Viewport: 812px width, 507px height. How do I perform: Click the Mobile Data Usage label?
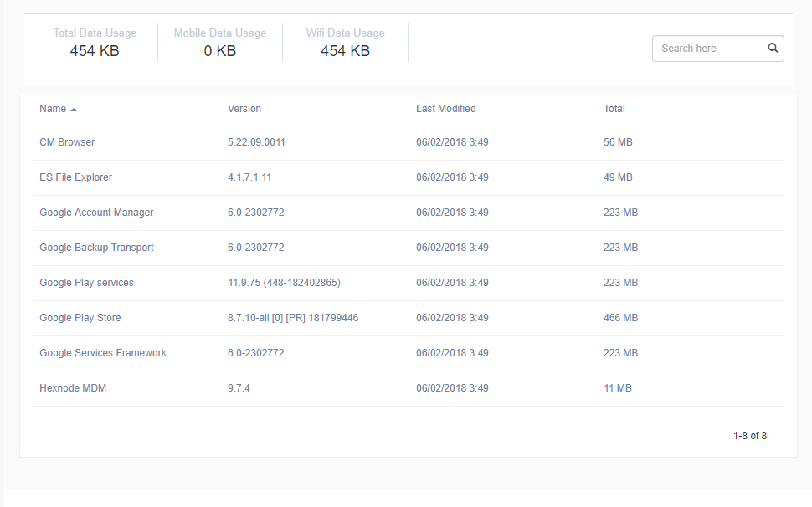pyautogui.click(x=220, y=33)
